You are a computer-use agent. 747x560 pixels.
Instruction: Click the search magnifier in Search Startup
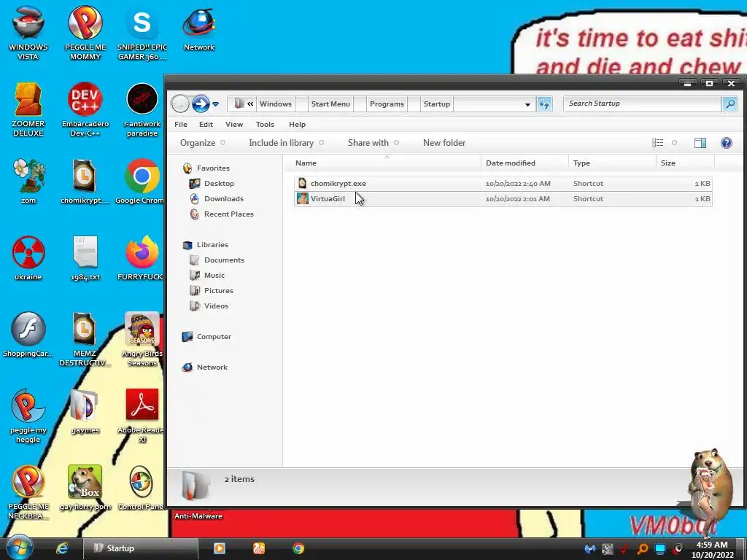point(729,104)
